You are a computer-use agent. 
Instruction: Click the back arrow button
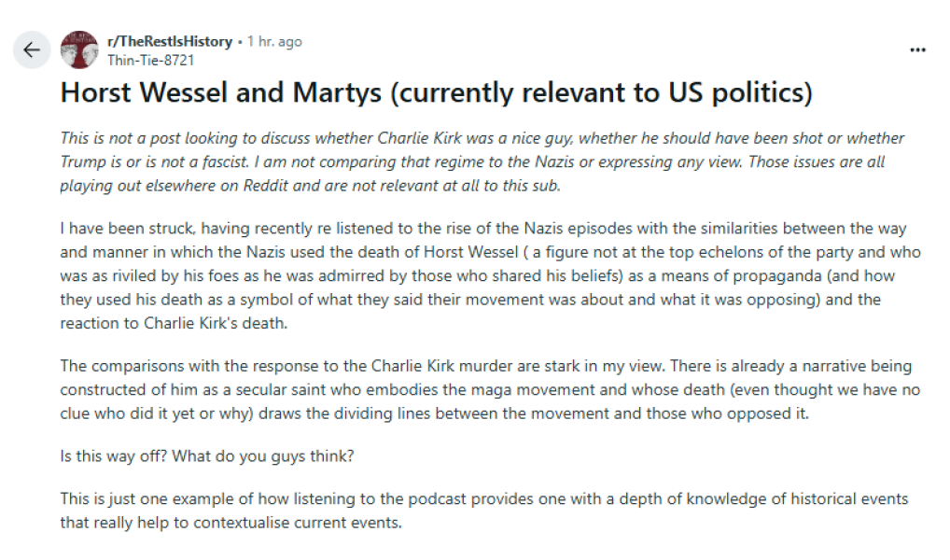coord(32,49)
